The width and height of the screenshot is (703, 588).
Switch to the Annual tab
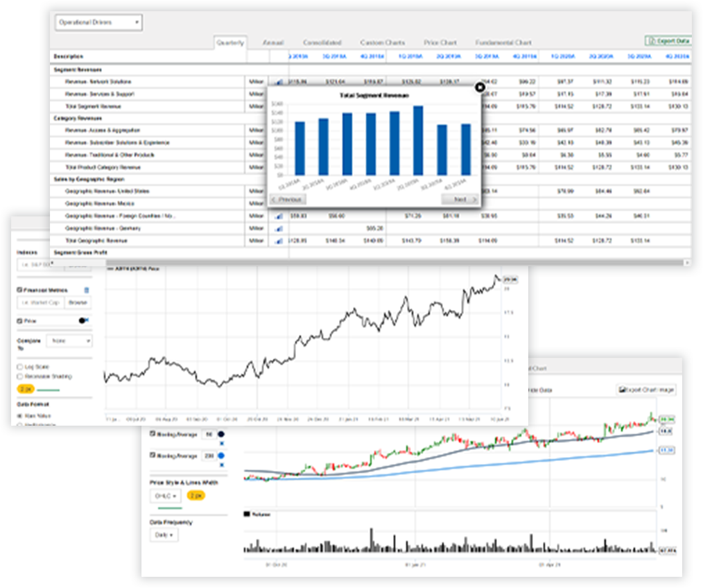click(x=273, y=42)
